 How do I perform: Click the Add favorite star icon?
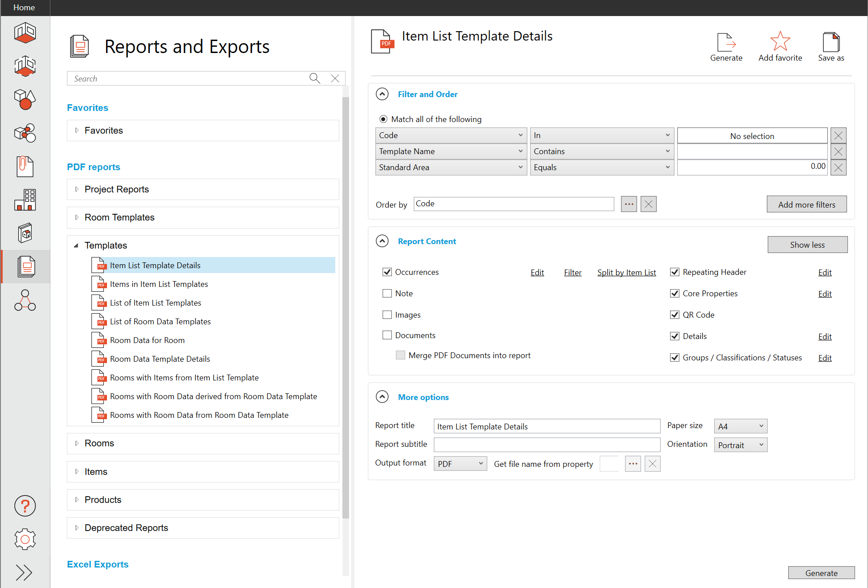point(780,41)
